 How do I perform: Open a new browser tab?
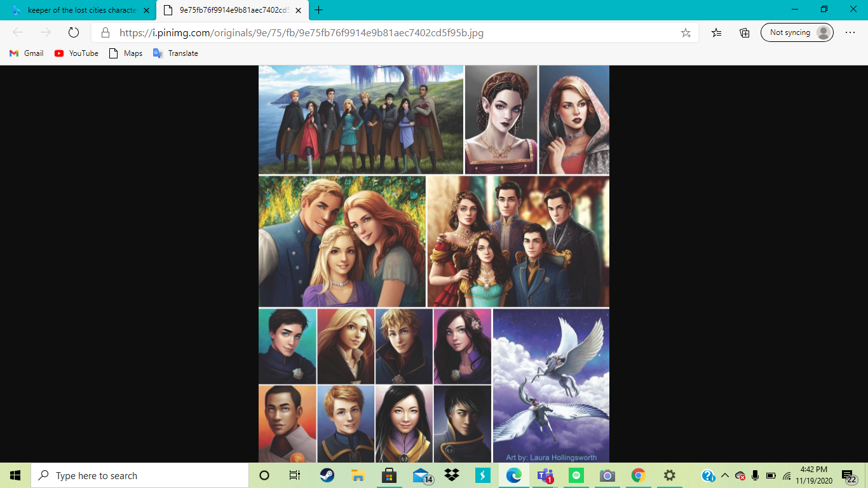319,10
